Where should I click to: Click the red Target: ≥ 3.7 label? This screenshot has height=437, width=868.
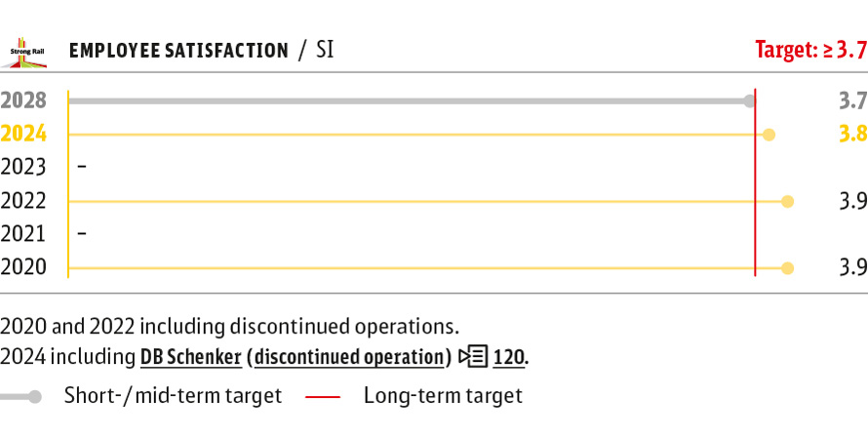810,51
